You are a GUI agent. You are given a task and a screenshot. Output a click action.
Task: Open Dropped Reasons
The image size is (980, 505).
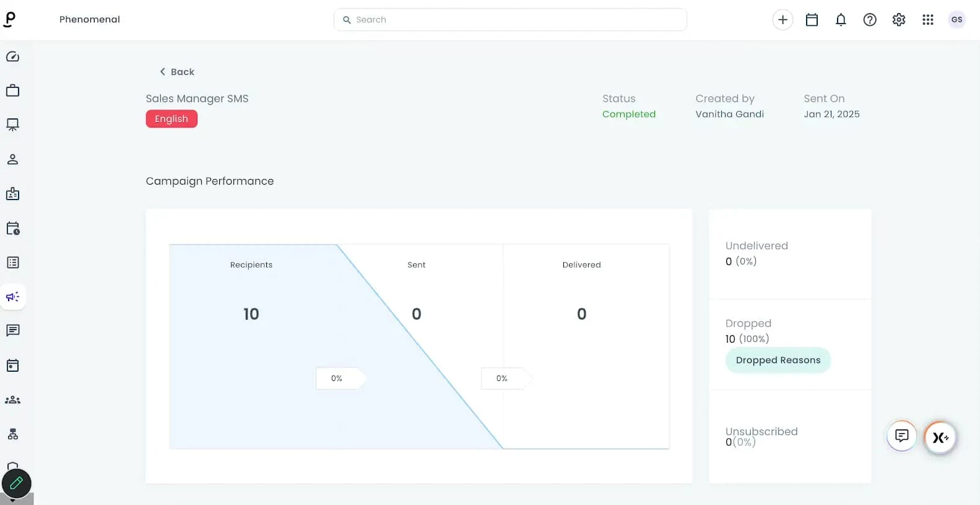click(778, 360)
